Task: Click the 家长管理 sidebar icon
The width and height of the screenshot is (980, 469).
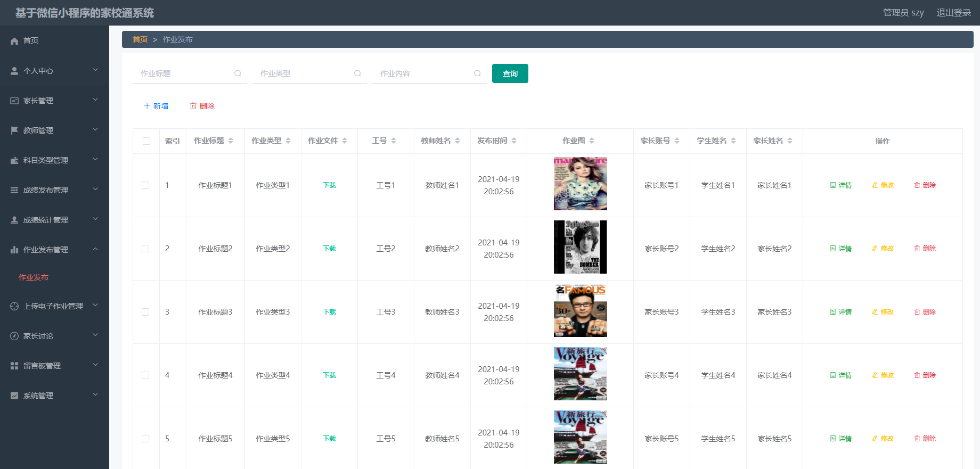Action: click(14, 101)
